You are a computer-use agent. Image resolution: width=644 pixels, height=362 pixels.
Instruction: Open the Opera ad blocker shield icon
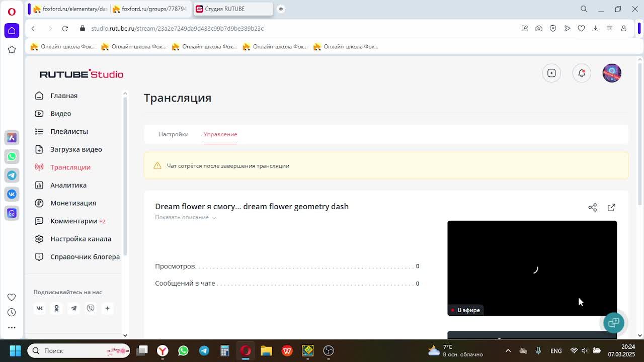coord(553,29)
